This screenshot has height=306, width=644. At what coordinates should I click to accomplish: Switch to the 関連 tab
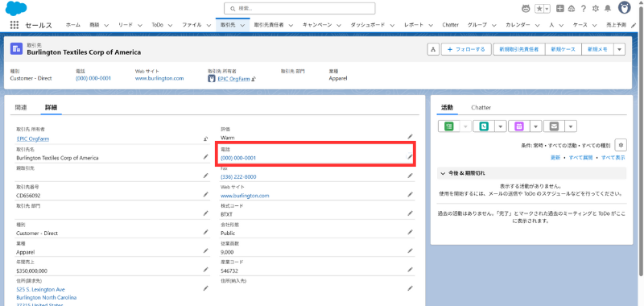click(x=21, y=108)
